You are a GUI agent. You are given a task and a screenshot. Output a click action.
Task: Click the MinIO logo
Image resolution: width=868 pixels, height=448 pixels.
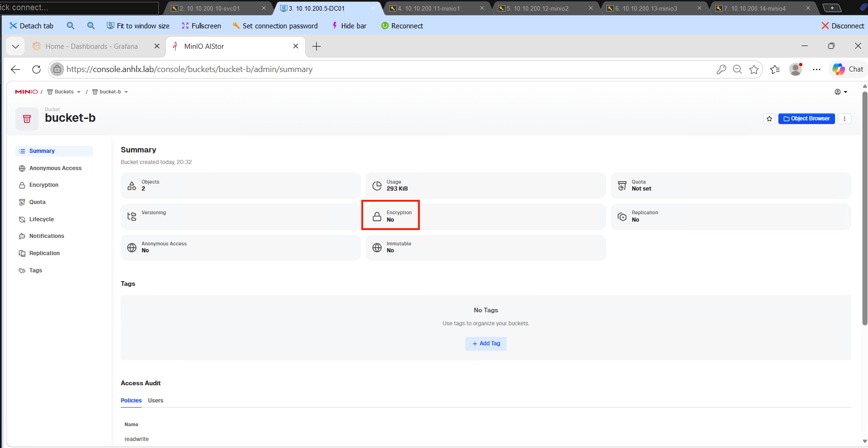point(26,92)
